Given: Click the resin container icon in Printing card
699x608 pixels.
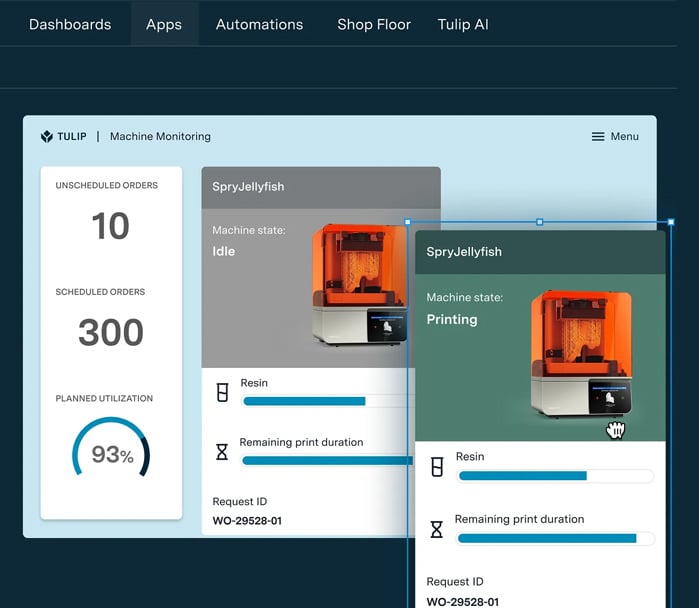Looking at the screenshot, I should click(437, 467).
